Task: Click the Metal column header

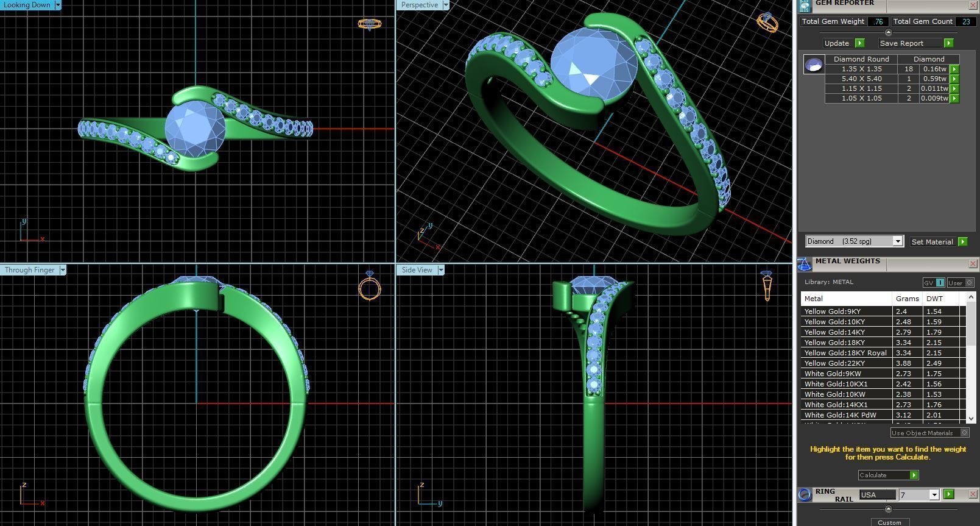Action: [x=846, y=299]
